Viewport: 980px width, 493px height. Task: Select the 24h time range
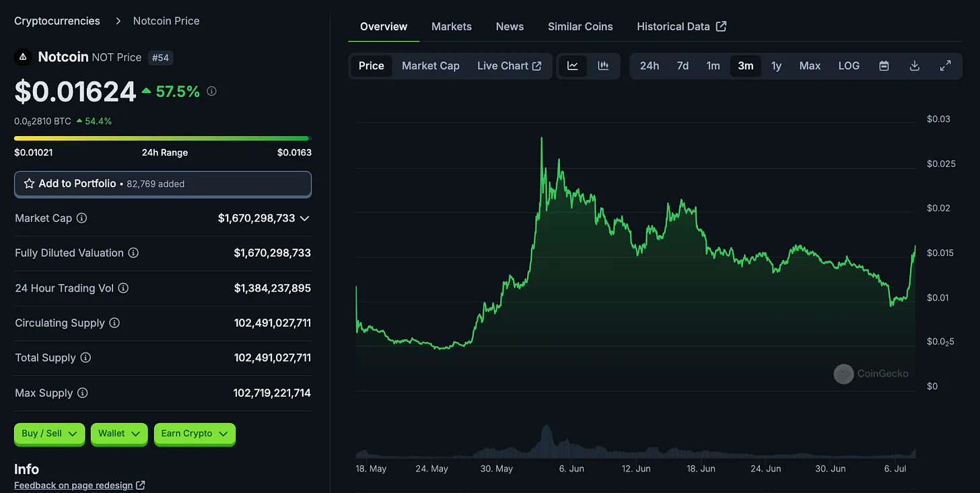click(x=650, y=66)
